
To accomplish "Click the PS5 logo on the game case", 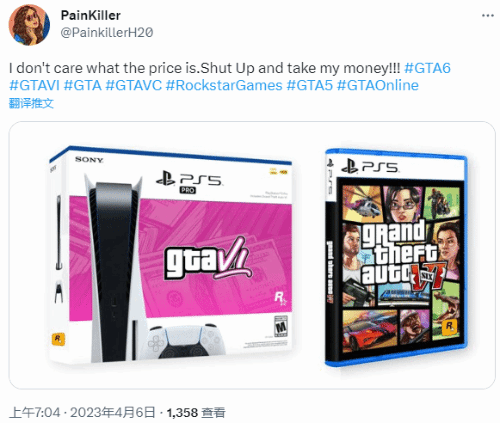I will click(370, 165).
